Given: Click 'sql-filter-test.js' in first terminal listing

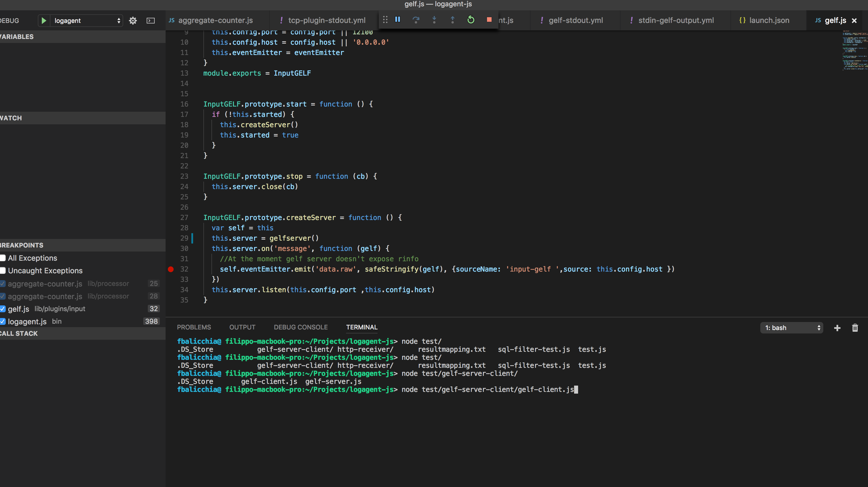Looking at the screenshot, I should click(x=534, y=349).
